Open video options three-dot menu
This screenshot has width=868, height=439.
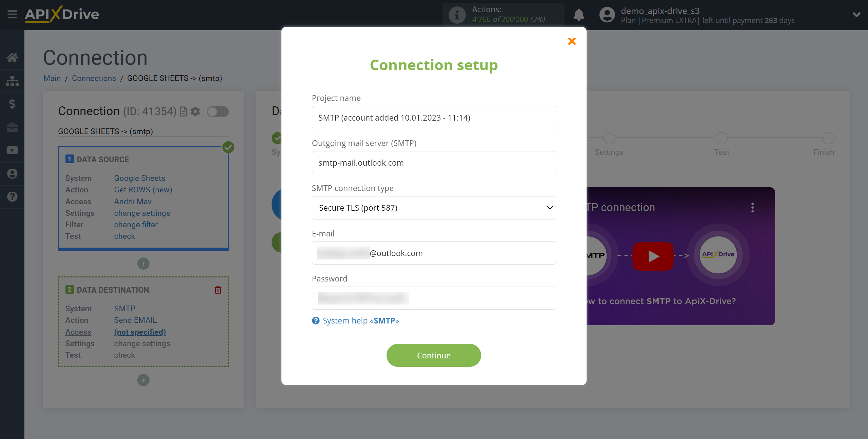point(753,207)
